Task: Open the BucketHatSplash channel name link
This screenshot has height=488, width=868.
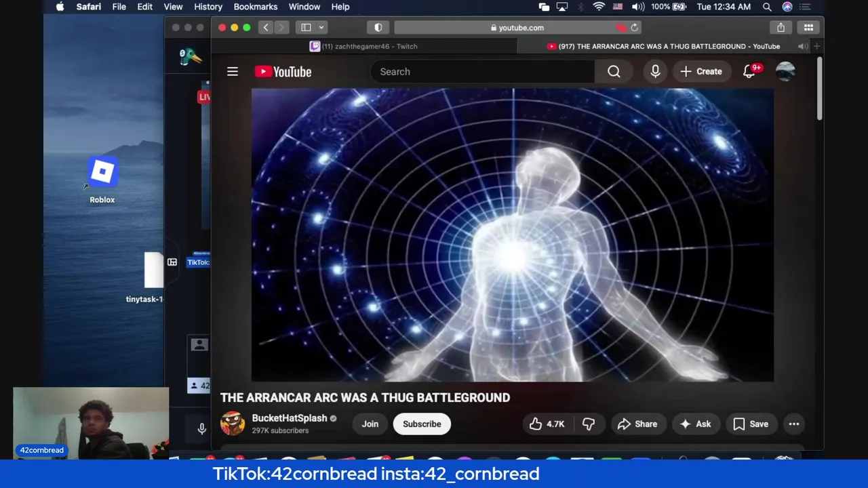Action: 290,418
